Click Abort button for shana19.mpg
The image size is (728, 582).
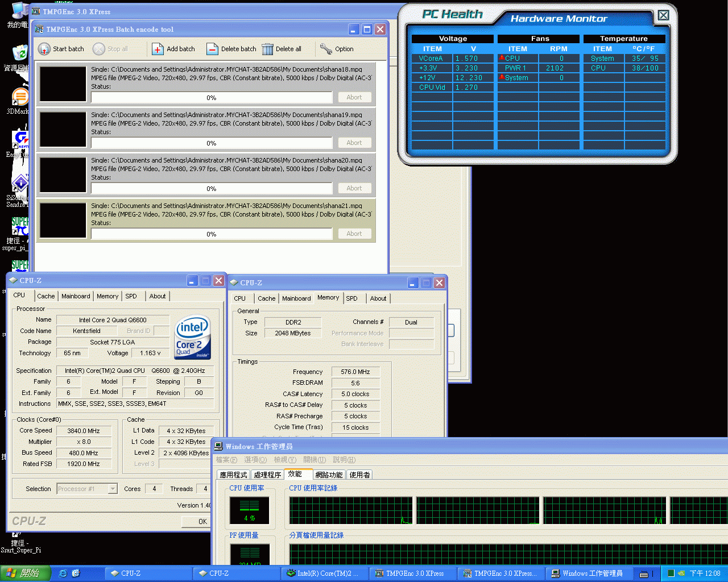[354, 143]
